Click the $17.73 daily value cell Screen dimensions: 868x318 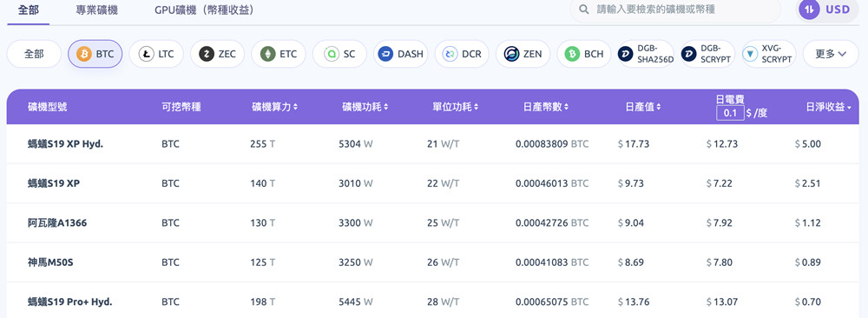(x=634, y=144)
